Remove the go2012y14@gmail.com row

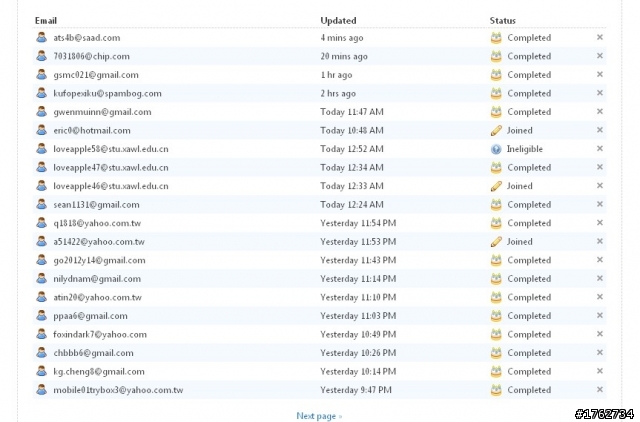(x=600, y=260)
